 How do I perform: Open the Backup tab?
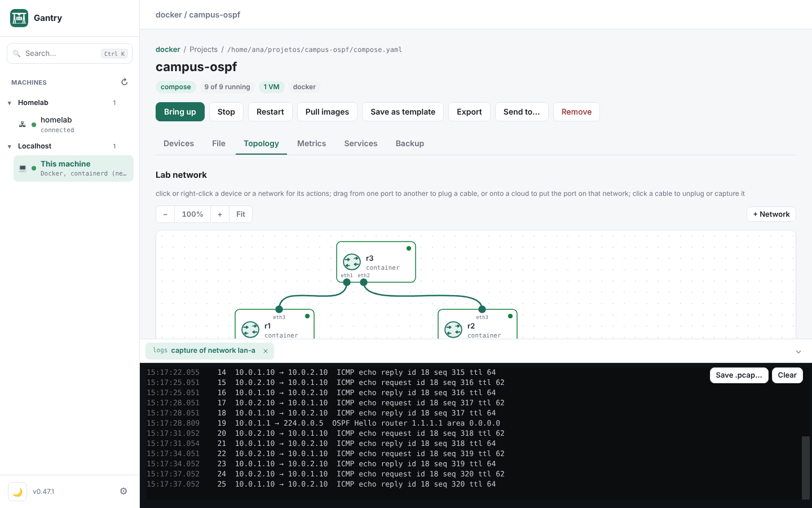410,143
